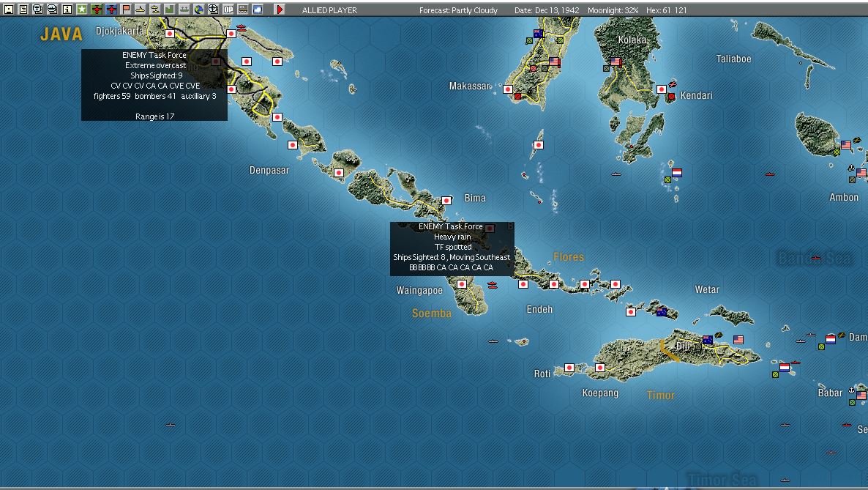Click the Endeh city label
The image size is (868, 490).
539,309
